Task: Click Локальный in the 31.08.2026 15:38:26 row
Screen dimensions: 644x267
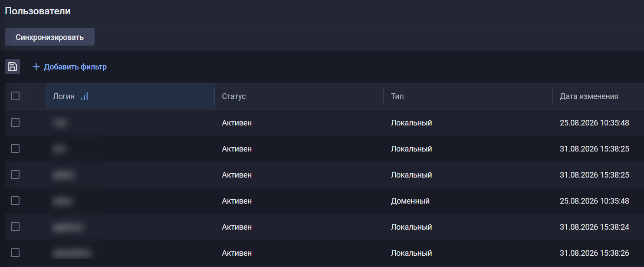Action: (x=411, y=253)
